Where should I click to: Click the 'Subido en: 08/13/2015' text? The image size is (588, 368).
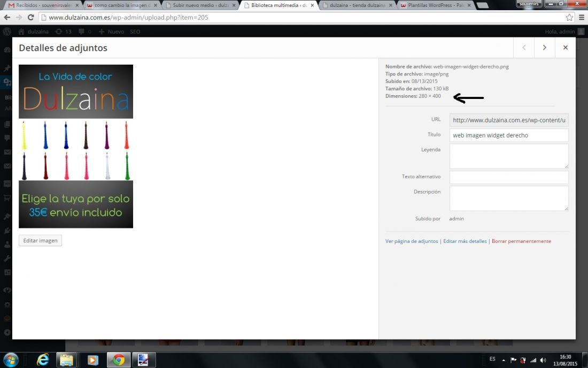pyautogui.click(x=411, y=81)
